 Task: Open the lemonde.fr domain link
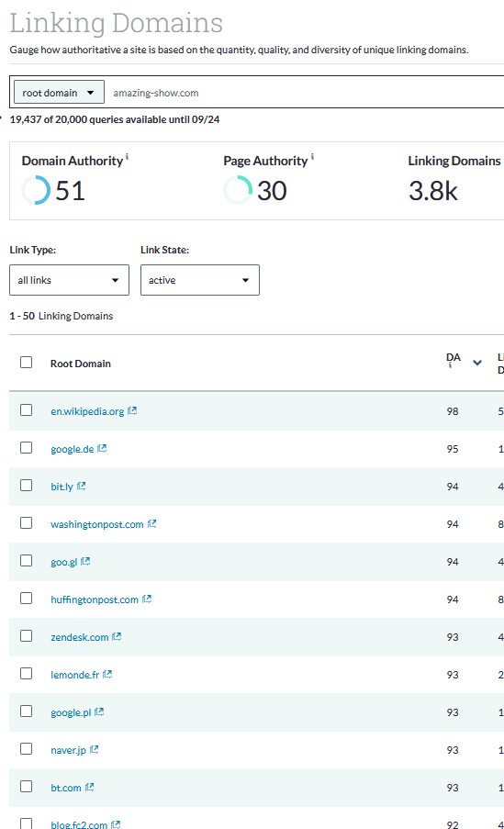tap(75, 675)
